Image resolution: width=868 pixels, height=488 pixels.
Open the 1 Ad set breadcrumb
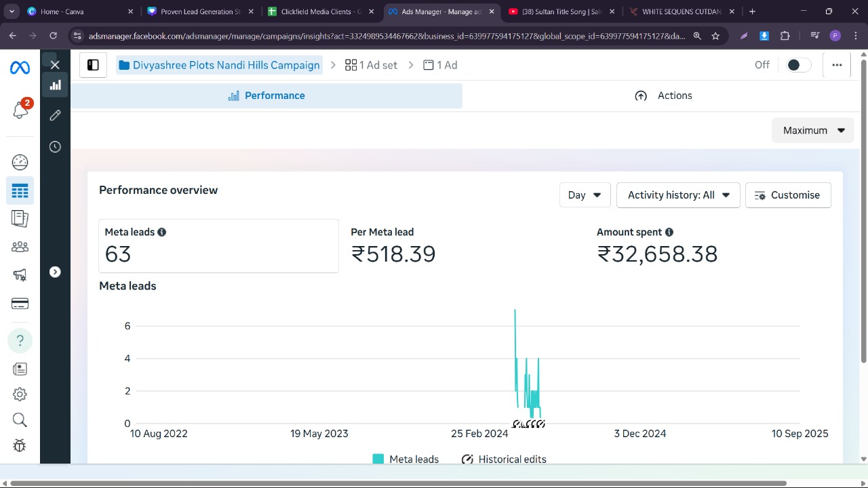tap(371, 65)
